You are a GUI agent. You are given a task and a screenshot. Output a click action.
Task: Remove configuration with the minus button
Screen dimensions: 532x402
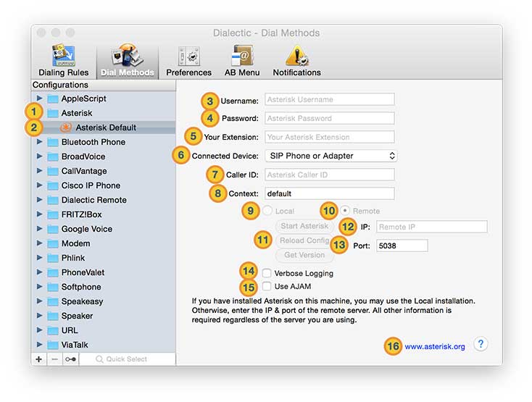click(x=54, y=359)
